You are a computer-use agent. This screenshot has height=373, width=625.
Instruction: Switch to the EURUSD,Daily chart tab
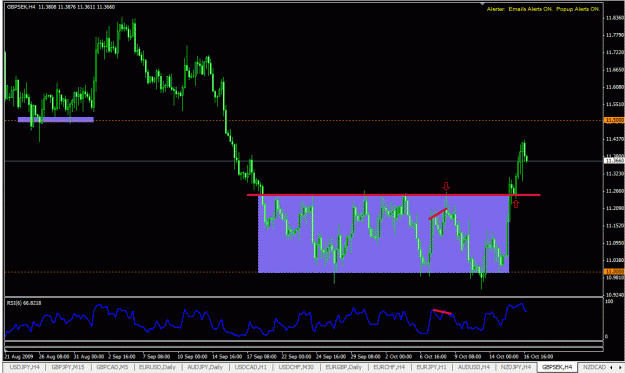157,367
